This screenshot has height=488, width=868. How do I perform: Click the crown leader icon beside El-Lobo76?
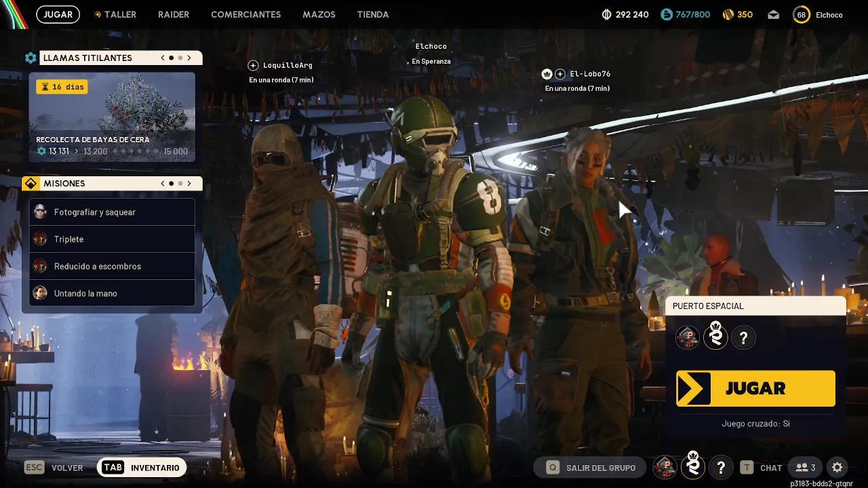547,74
